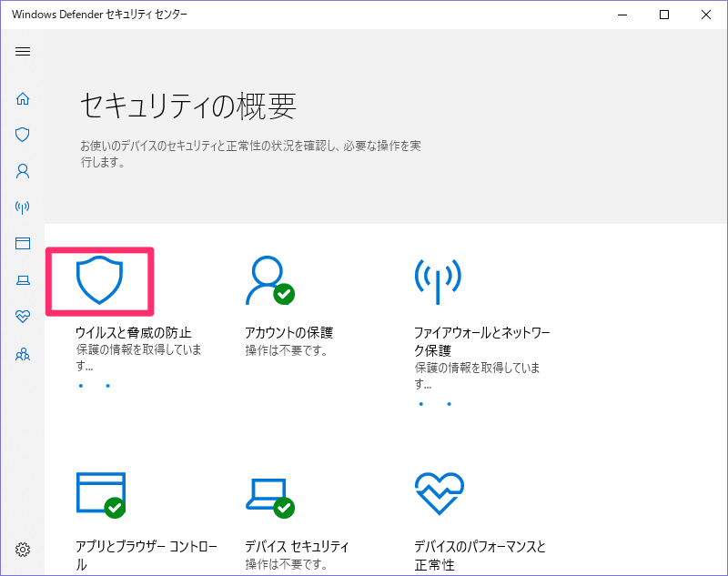Screen dimensions: 728x576
Task: Open the sidebar firewall and network antenna icon
Action: pyautogui.click(x=22, y=207)
